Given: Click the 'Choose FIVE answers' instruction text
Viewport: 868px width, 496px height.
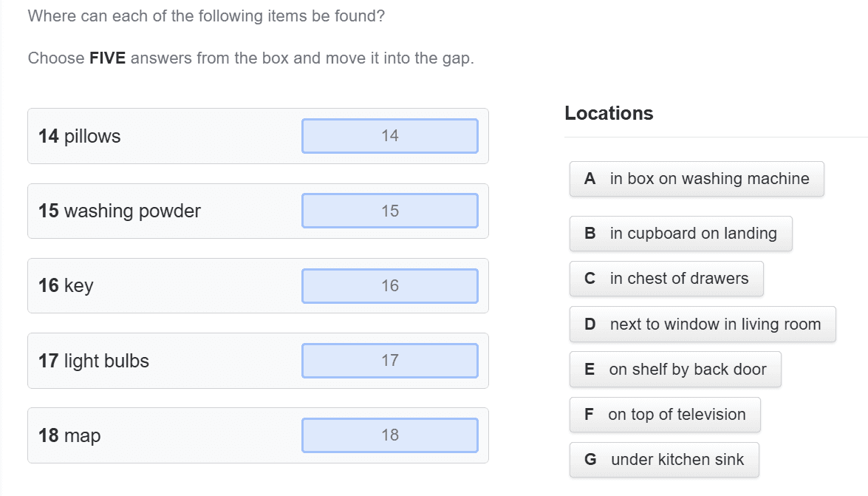Looking at the screenshot, I should point(250,58).
